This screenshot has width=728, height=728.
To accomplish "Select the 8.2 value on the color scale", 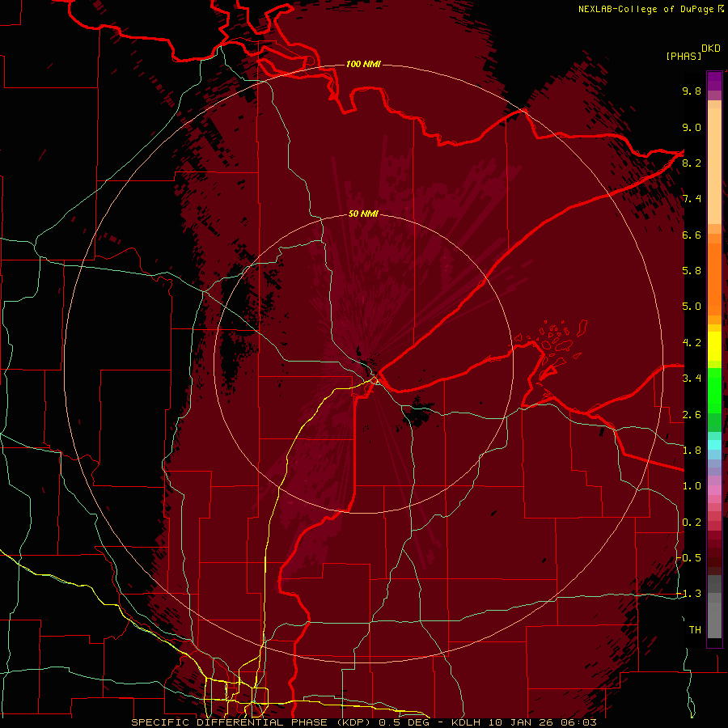I will pos(692,163).
